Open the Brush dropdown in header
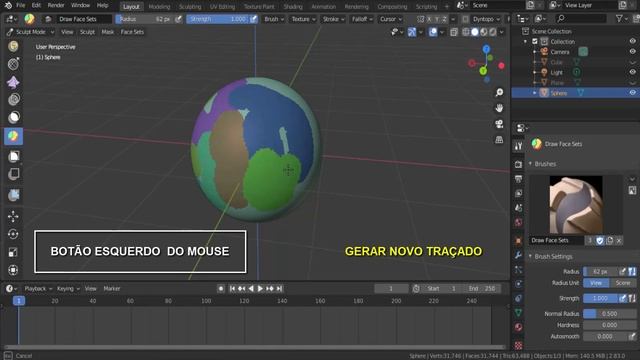This screenshot has height=360, width=640. (273, 19)
